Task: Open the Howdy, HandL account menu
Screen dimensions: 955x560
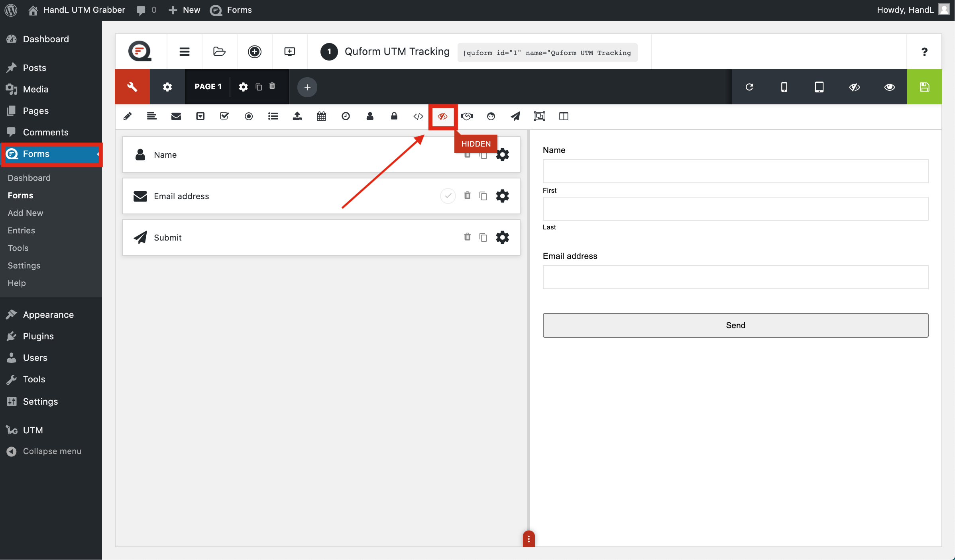Action: click(x=913, y=10)
